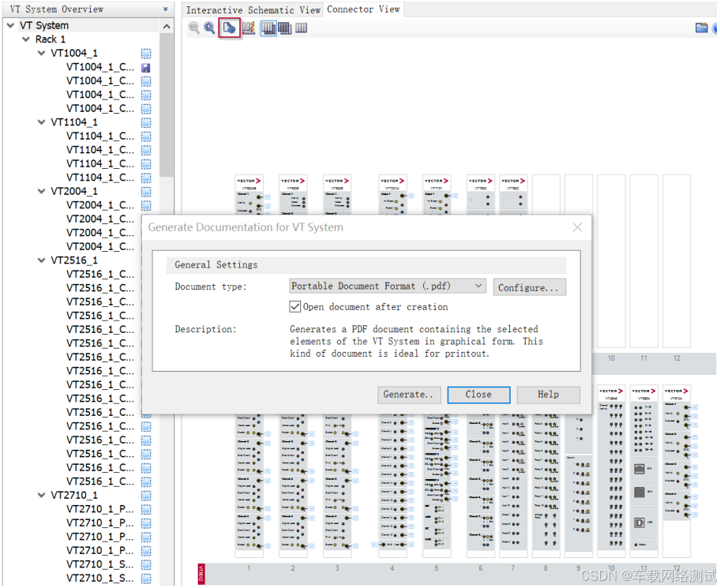Click the Help button
The image size is (720, 588).
(548, 395)
